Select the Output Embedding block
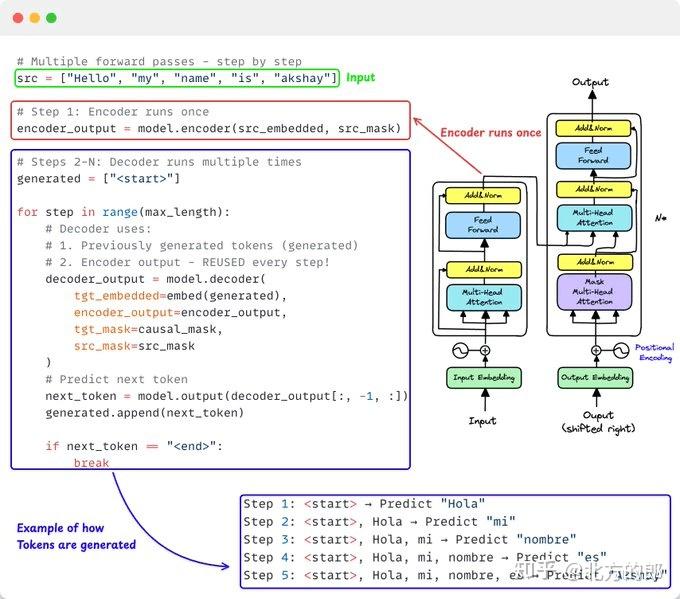680x599 pixels. pyautogui.click(x=595, y=378)
